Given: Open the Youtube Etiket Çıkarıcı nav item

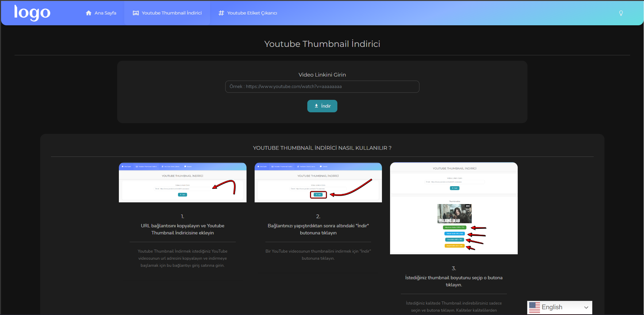Looking at the screenshot, I should (248, 13).
